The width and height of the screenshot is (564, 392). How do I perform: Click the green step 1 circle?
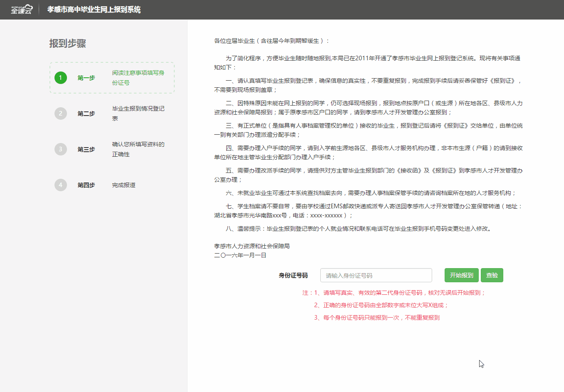61,78
